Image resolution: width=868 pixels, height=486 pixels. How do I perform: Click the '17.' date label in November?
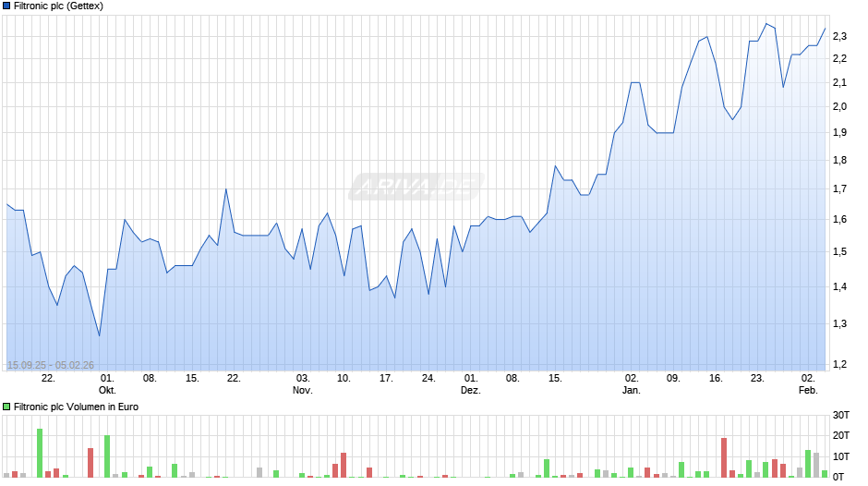[386, 379]
